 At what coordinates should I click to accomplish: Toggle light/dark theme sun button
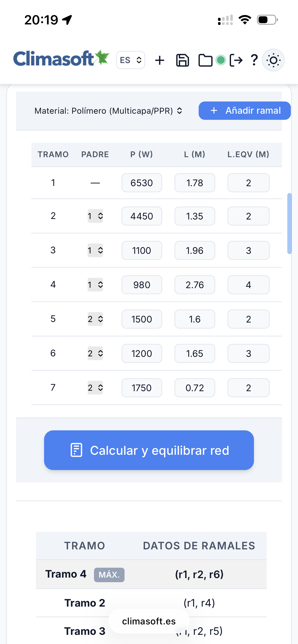(x=273, y=60)
